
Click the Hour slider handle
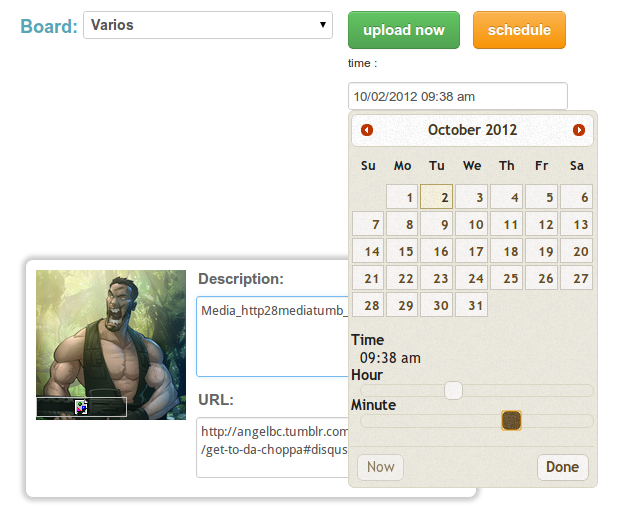coord(453,390)
